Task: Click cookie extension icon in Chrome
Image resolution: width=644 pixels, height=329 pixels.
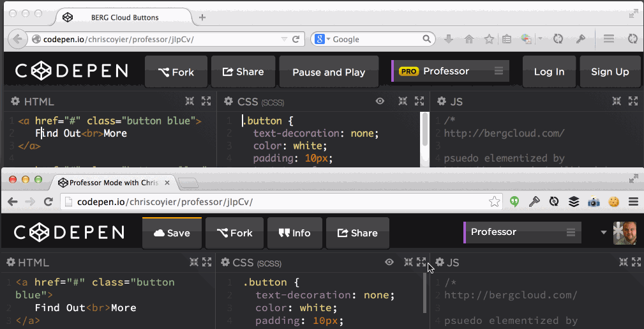Action: tap(613, 201)
